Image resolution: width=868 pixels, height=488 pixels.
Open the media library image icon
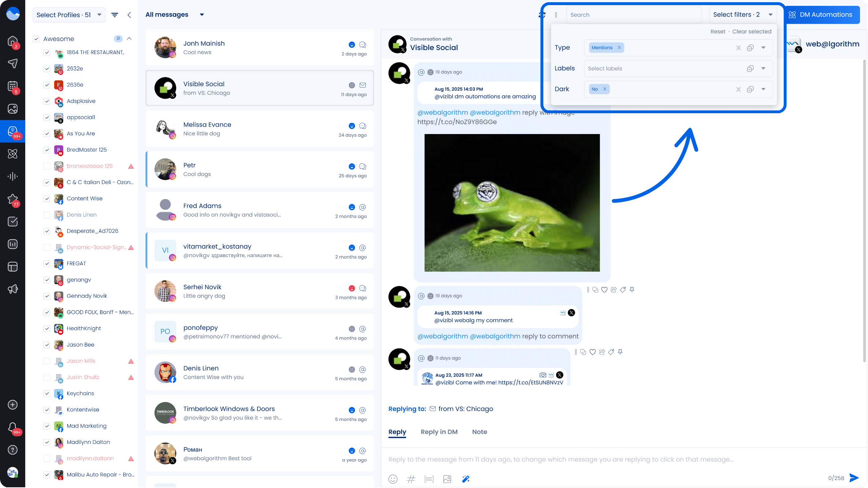tap(12, 109)
